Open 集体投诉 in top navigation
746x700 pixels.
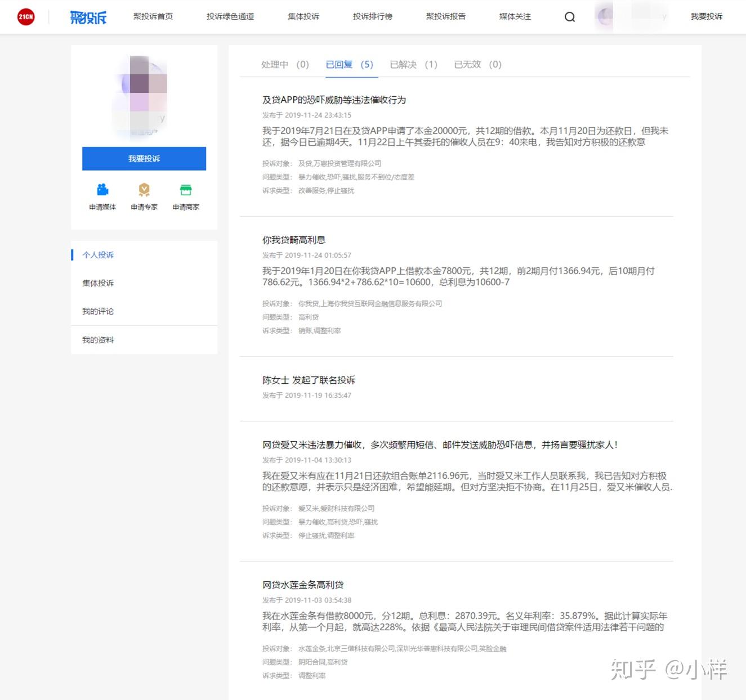click(x=303, y=17)
